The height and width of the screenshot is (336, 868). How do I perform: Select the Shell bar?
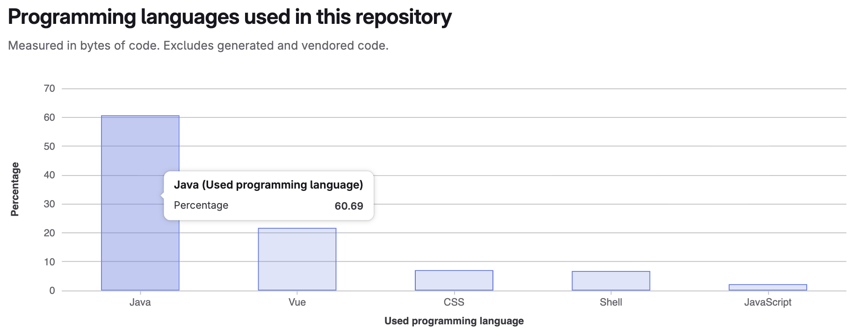pyautogui.click(x=611, y=281)
